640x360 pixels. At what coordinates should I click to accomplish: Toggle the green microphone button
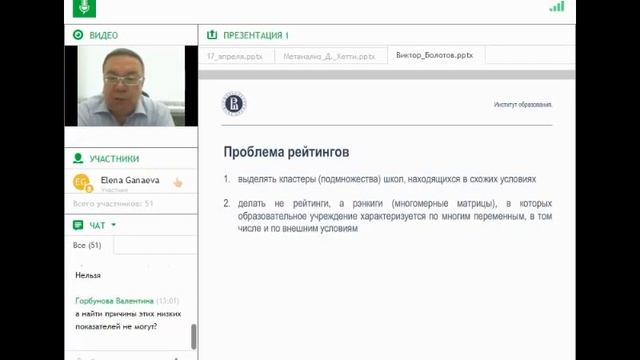click(x=84, y=7)
